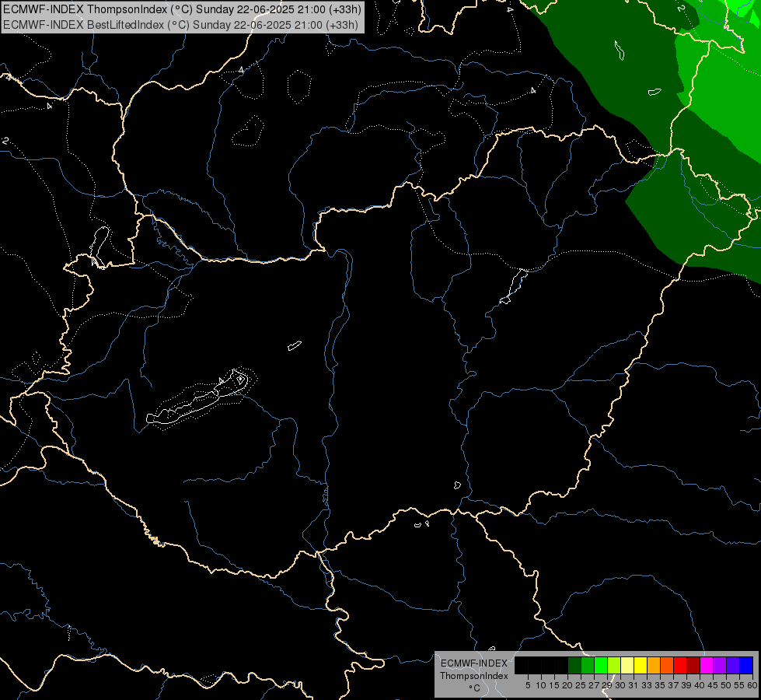Viewport: 761px width, 700px height.
Task: Click legend tick value '60'
Action: pos(752,685)
